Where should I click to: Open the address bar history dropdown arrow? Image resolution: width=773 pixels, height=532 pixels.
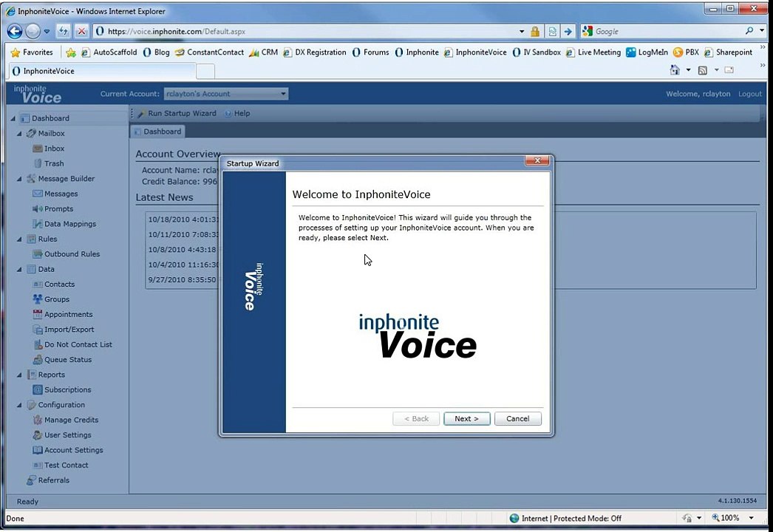pyautogui.click(x=522, y=32)
